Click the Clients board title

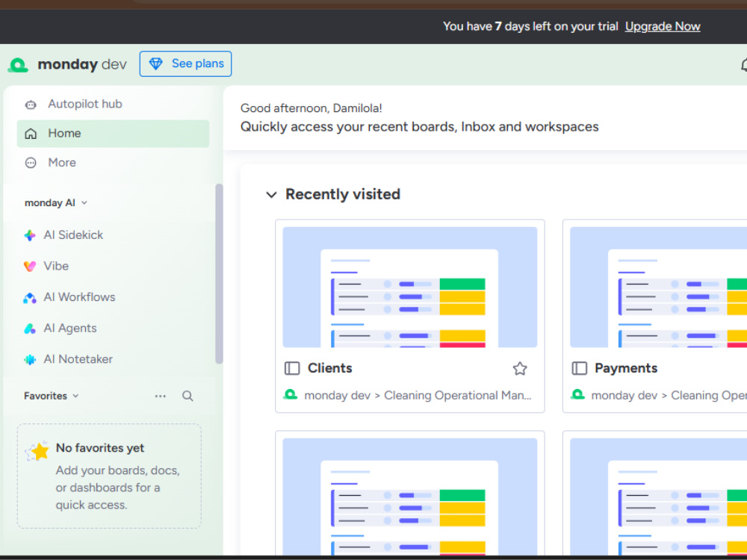[329, 368]
